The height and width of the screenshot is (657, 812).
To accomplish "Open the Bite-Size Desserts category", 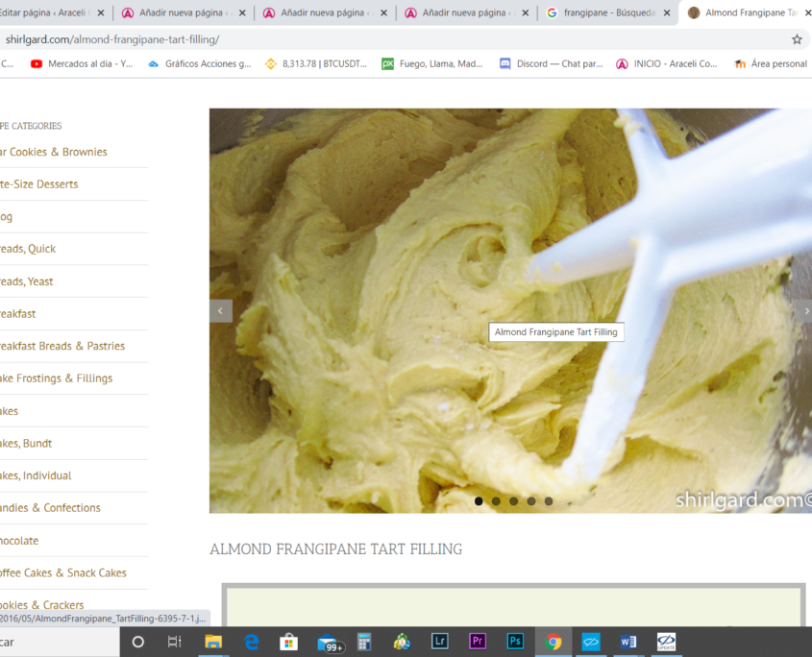I will click(x=38, y=184).
